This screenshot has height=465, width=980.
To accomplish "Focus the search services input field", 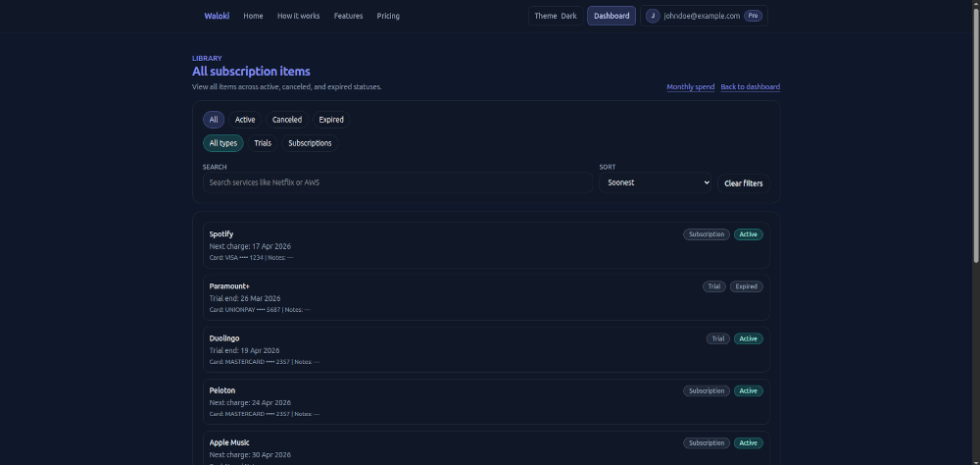I will [x=398, y=182].
